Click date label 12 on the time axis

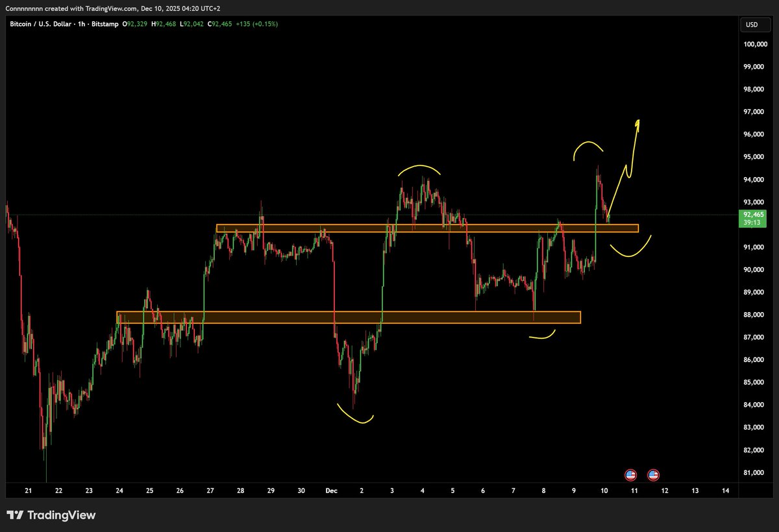pos(665,491)
